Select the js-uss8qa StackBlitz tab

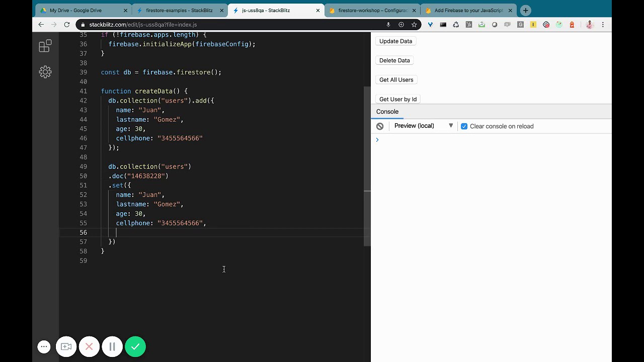coord(265,10)
